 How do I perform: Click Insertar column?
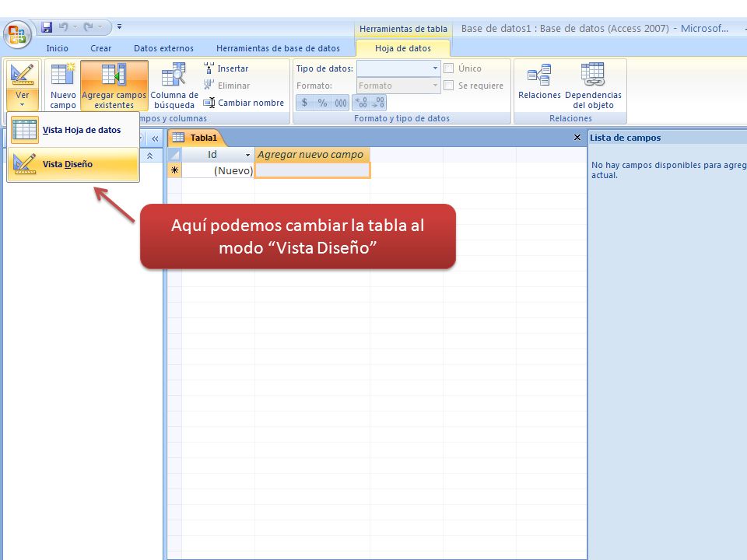tap(226, 68)
